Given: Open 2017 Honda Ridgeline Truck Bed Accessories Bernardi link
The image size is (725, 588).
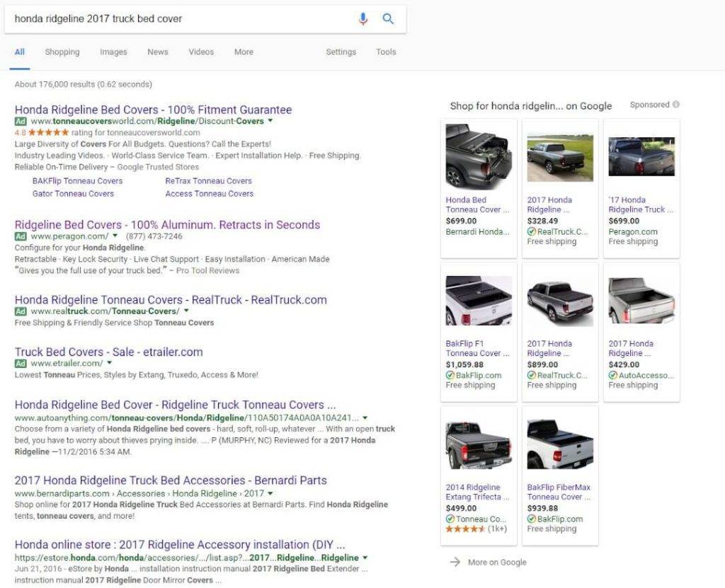Looking at the screenshot, I should [171, 480].
